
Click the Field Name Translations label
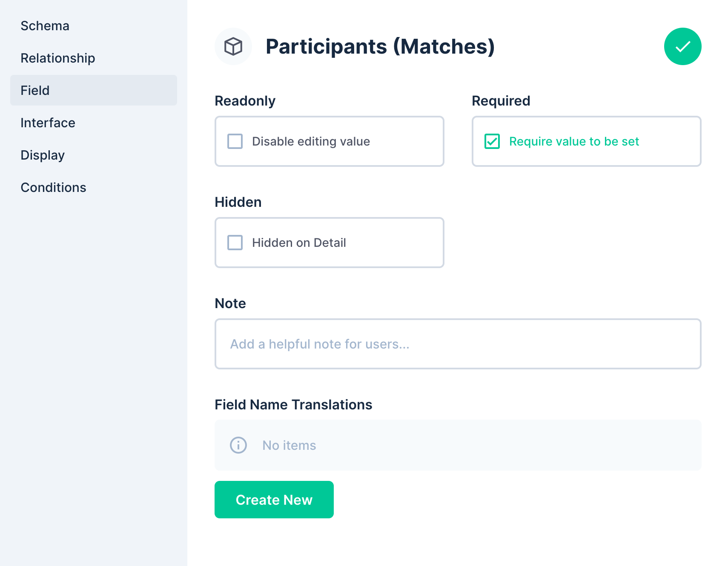(293, 405)
